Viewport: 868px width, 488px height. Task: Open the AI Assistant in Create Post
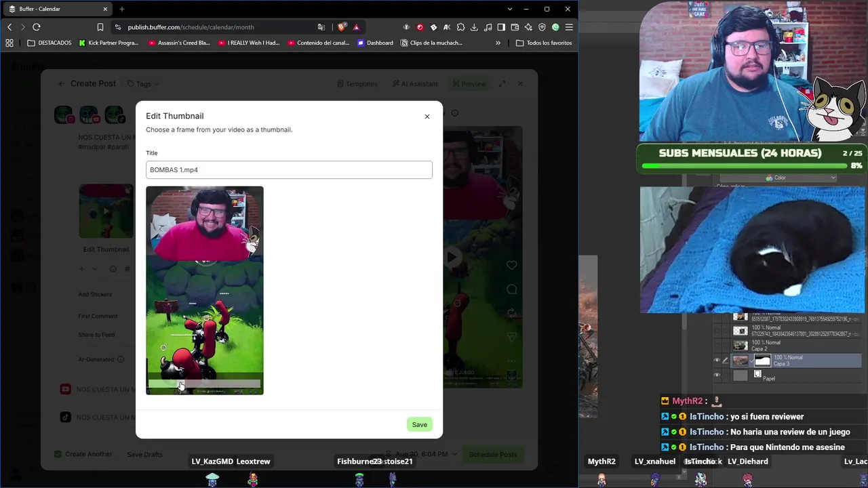pos(415,84)
